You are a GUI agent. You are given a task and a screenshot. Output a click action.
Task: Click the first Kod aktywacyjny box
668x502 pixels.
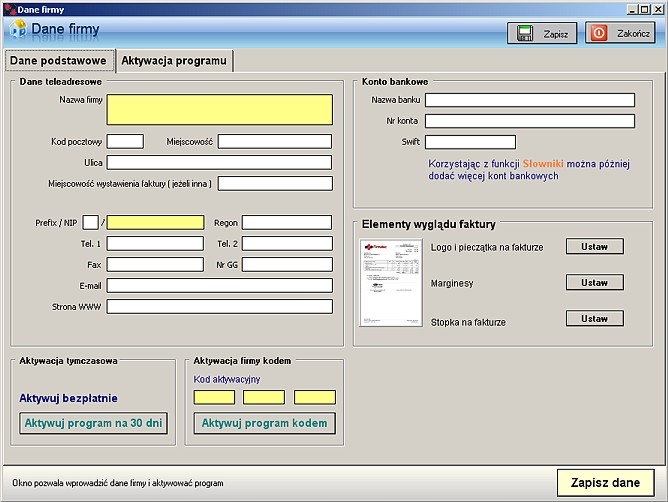(214, 397)
